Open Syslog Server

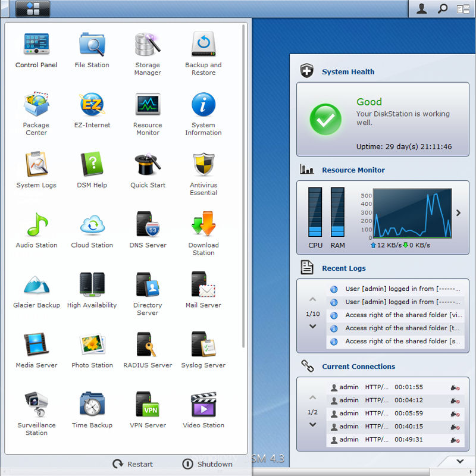click(x=203, y=350)
